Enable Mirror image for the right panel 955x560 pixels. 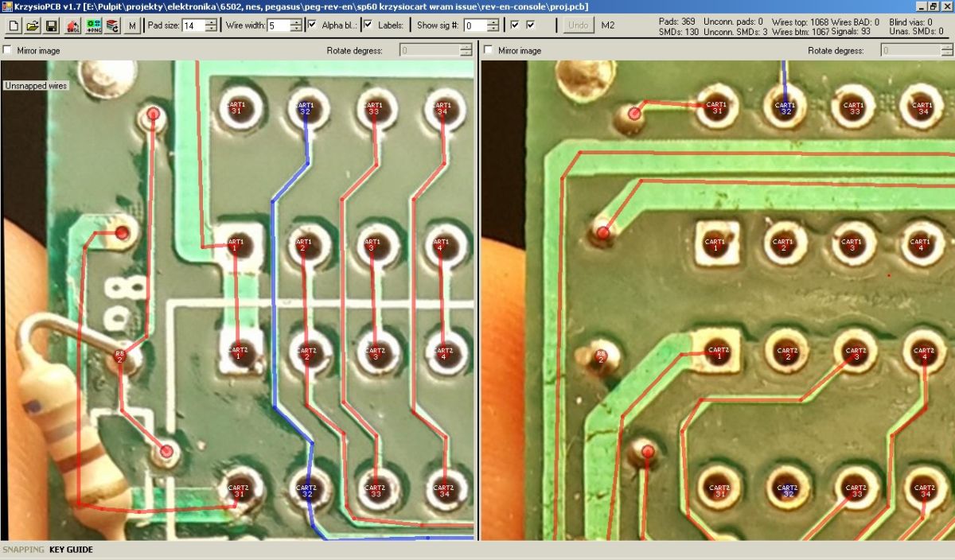pyautogui.click(x=489, y=50)
